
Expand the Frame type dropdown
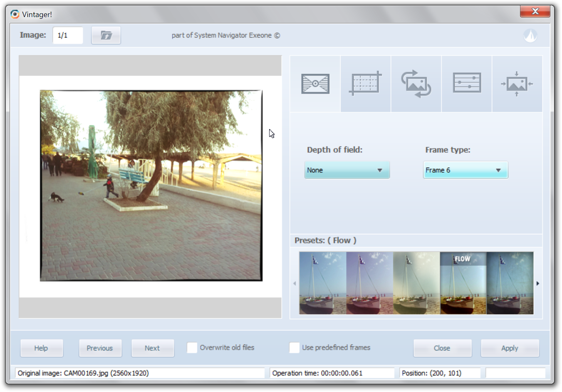click(x=465, y=170)
